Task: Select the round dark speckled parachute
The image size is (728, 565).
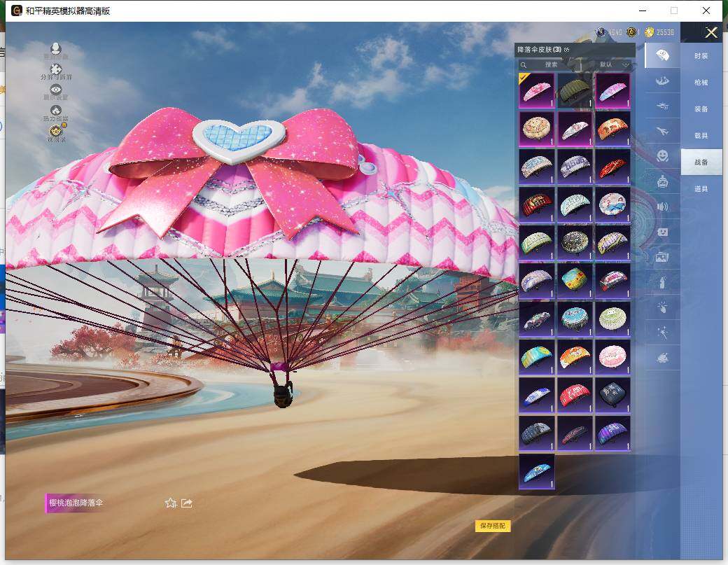Action: pyautogui.click(x=575, y=242)
